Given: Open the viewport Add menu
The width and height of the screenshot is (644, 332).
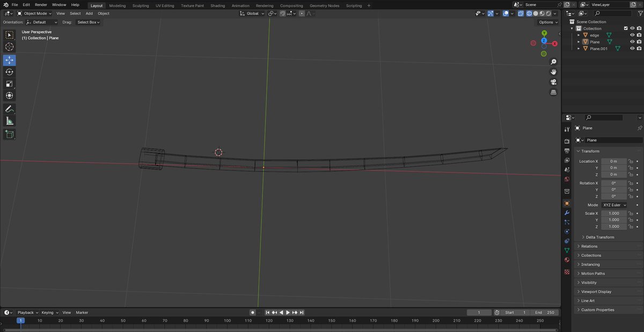Looking at the screenshot, I should (89, 13).
